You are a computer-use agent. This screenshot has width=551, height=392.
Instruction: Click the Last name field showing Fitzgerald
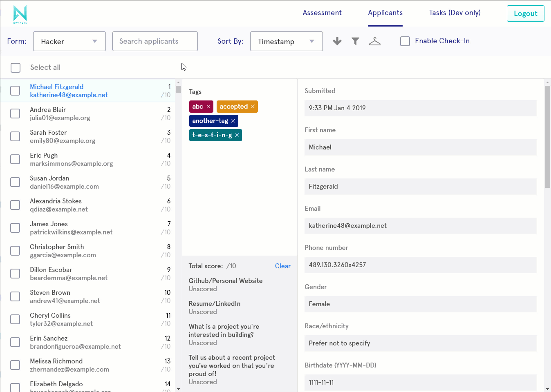[x=421, y=187]
